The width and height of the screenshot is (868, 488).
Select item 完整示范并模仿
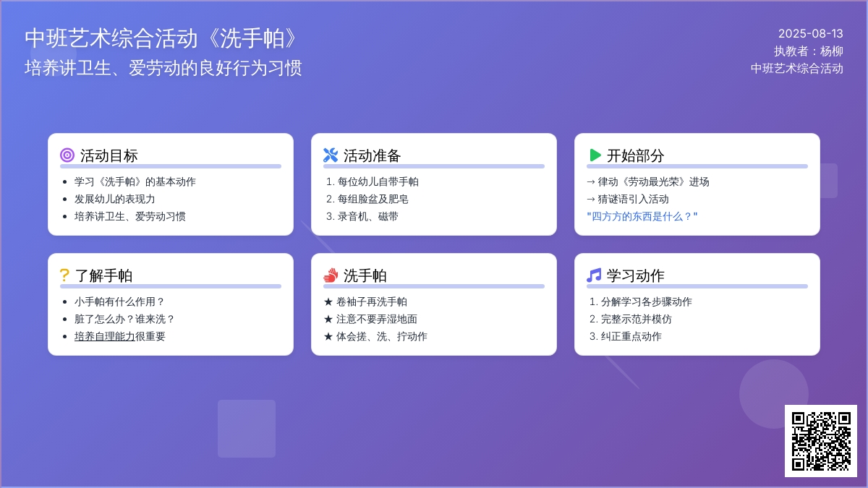click(637, 319)
